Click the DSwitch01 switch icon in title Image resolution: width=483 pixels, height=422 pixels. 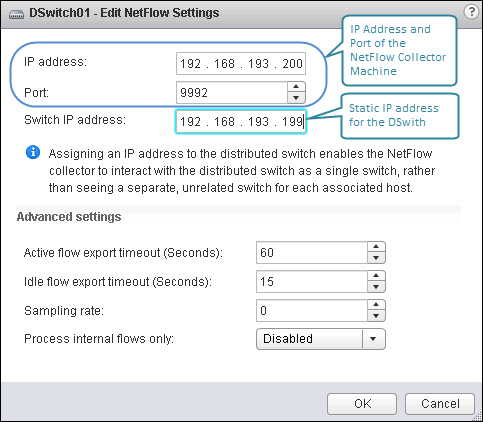tap(16, 14)
